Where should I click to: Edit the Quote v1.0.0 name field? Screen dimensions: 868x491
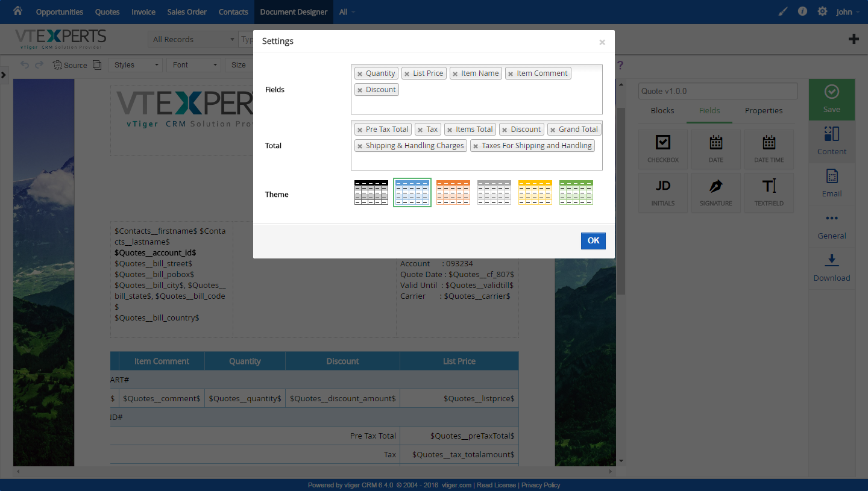[x=718, y=91]
